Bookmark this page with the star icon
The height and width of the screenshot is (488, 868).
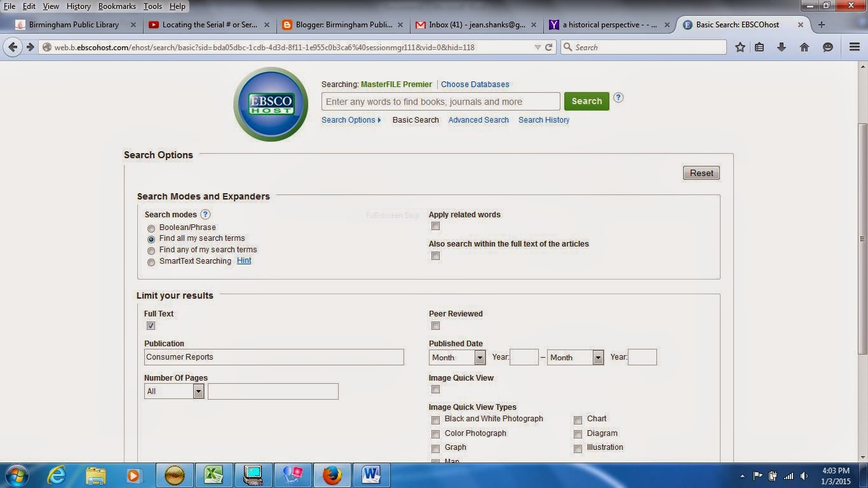(740, 47)
